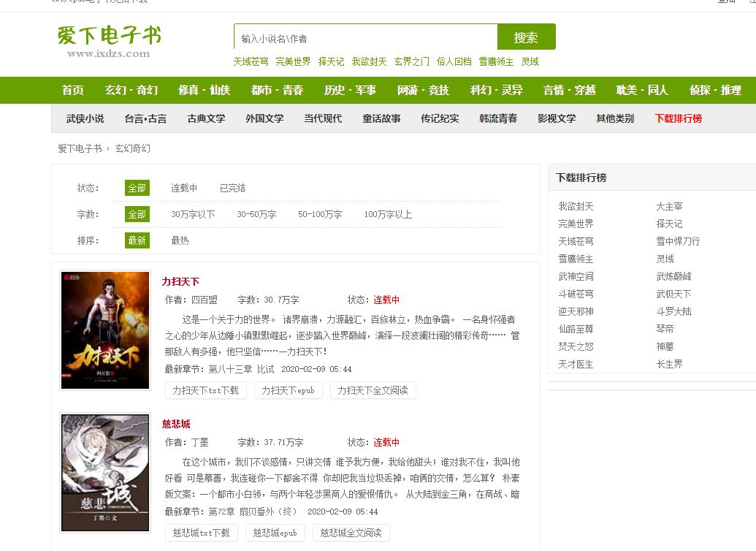
Task: Click the 慈悲城 book cover thumbnail
Action: pos(105,472)
